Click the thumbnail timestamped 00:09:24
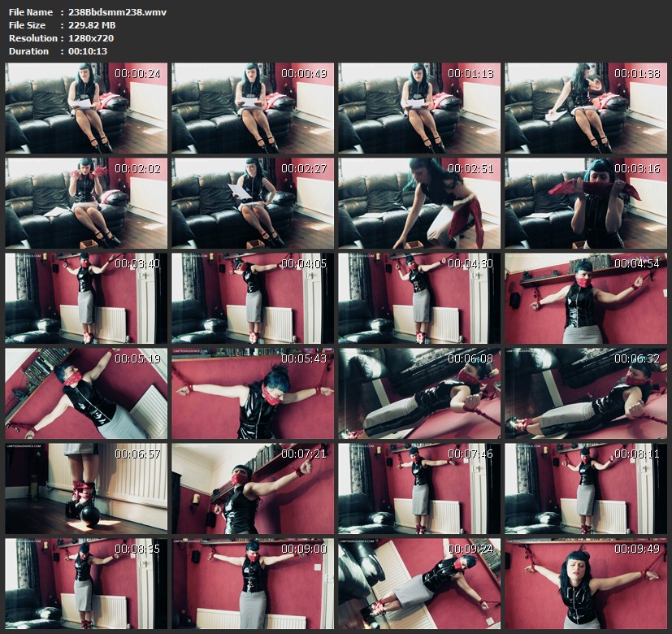Screen dimensions: 672x634 tap(419, 584)
